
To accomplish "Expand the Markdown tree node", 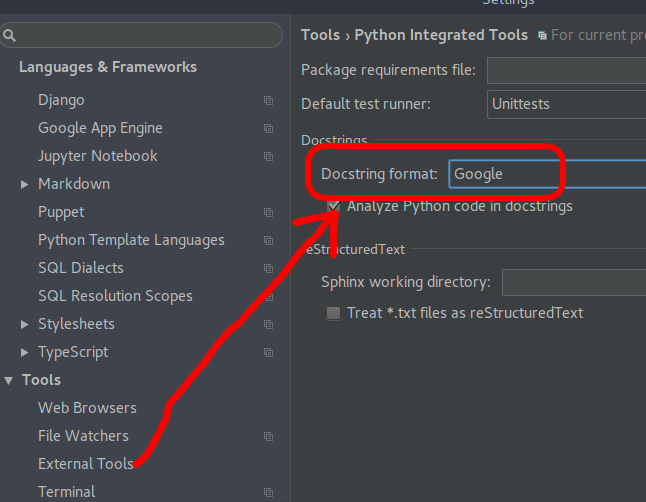I will click(x=24, y=184).
